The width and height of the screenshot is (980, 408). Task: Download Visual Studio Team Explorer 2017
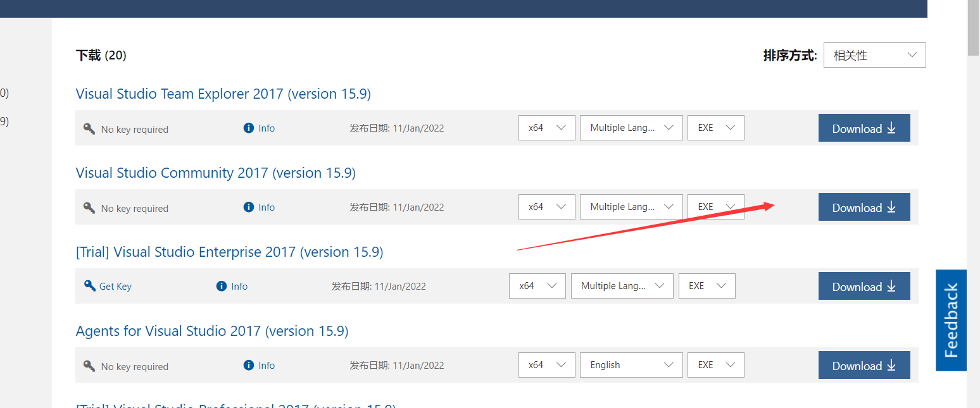point(864,128)
